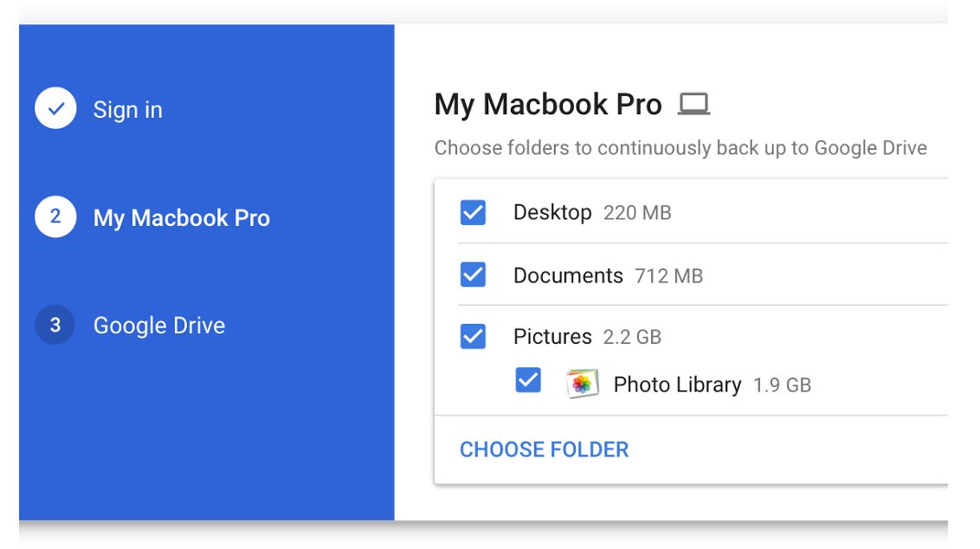Viewport: 980px width, 549px height.
Task: Uncheck the Documents folder checkbox
Action: click(x=473, y=274)
